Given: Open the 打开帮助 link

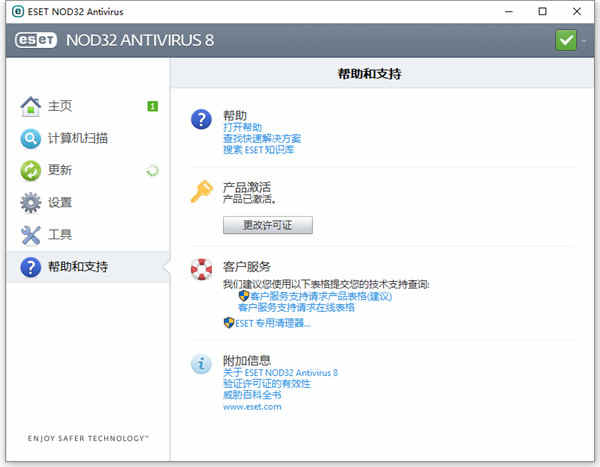Looking at the screenshot, I should click(243, 127).
